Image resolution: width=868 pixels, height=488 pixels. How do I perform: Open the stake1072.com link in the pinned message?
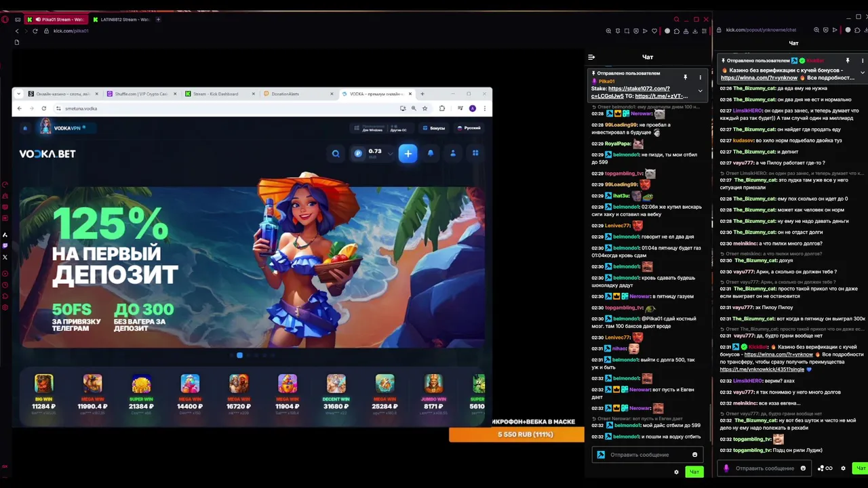(x=639, y=89)
